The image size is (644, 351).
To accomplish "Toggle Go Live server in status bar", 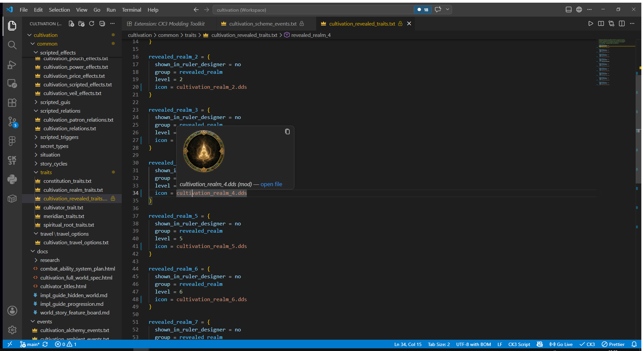I will [561, 344].
